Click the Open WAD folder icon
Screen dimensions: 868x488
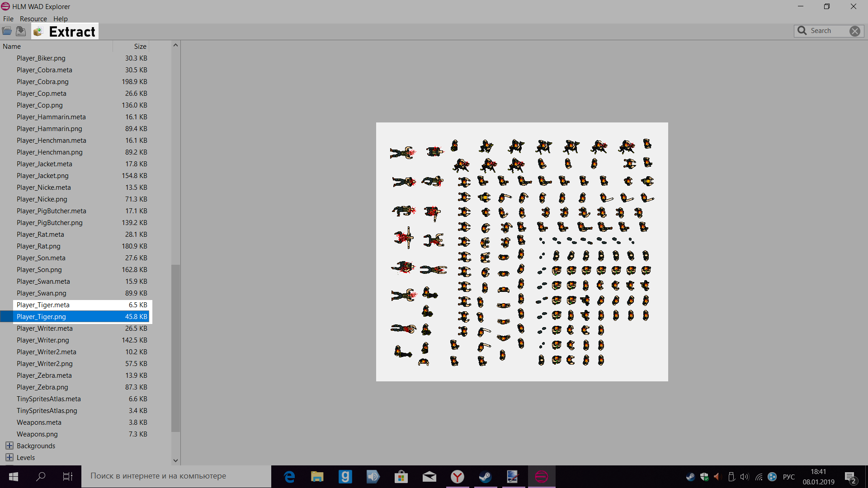(7, 31)
